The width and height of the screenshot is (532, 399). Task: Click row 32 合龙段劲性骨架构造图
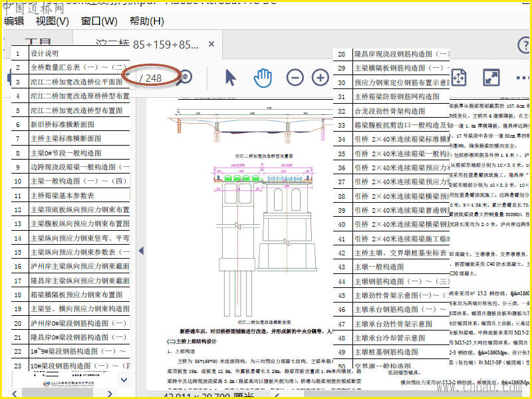(391, 111)
